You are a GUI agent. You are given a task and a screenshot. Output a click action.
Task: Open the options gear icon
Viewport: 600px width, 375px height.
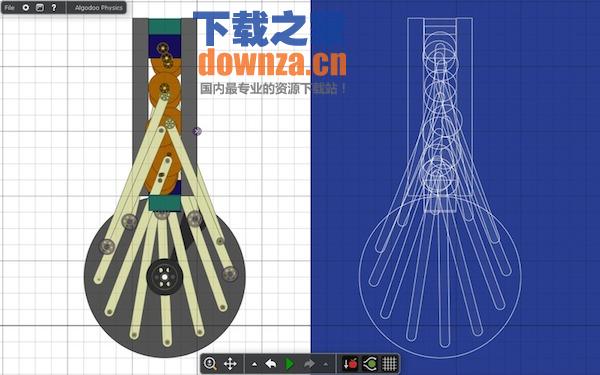(x=26, y=8)
